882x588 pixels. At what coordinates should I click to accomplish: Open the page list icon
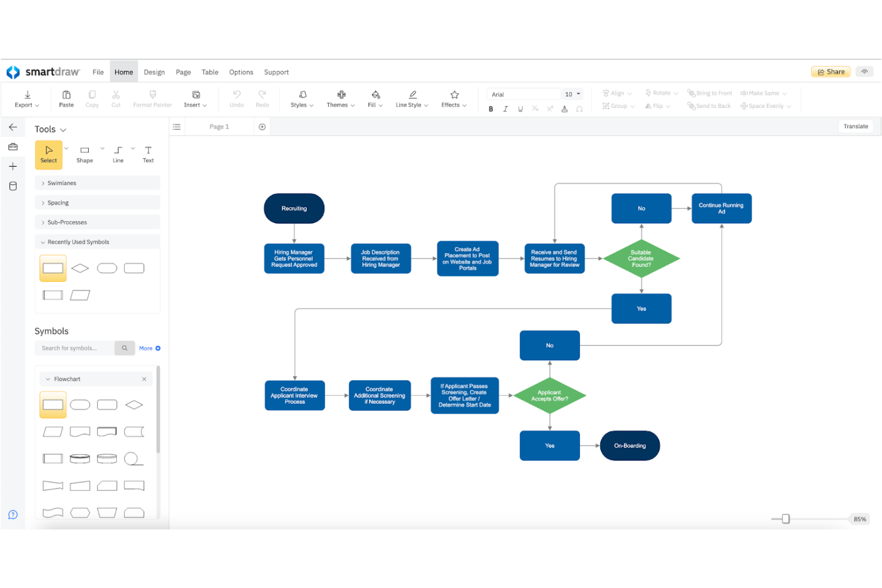pyautogui.click(x=176, y=127)
